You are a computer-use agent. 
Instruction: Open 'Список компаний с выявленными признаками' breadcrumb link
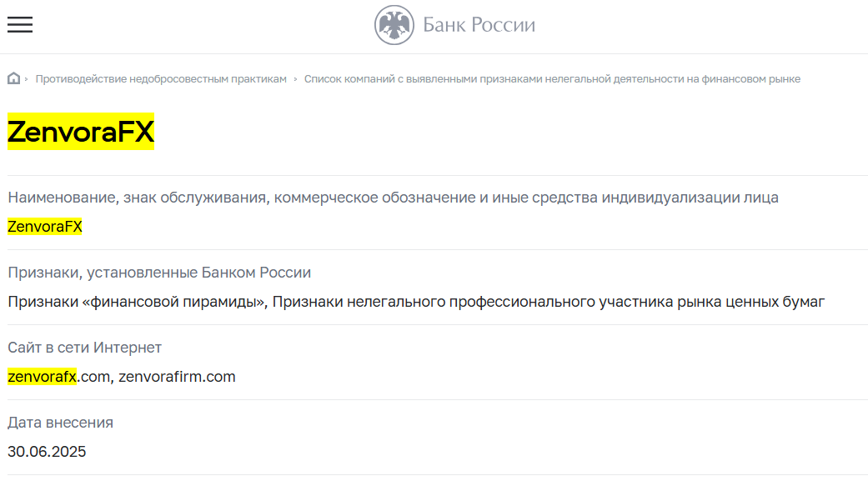tap(552, 79)
